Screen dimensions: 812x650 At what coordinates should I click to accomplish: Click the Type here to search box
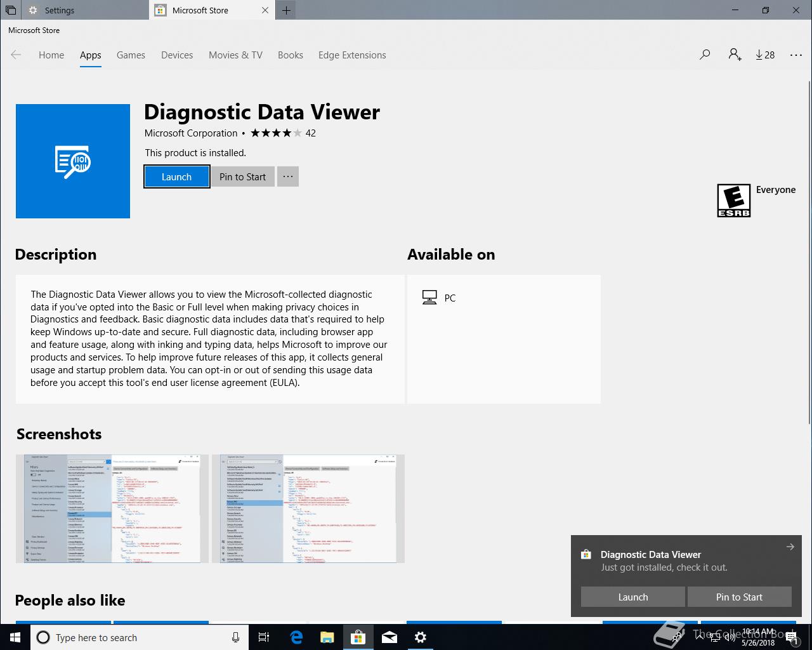(x=138, y=637)
